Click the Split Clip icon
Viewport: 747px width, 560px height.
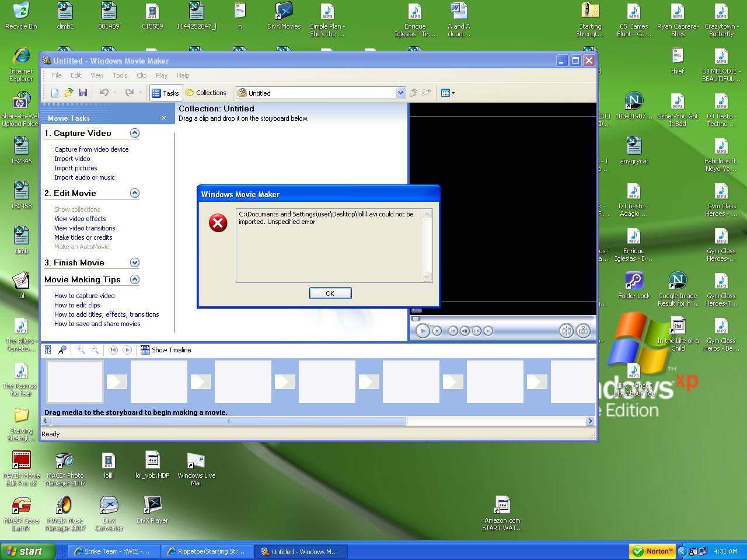click(566, 331)
